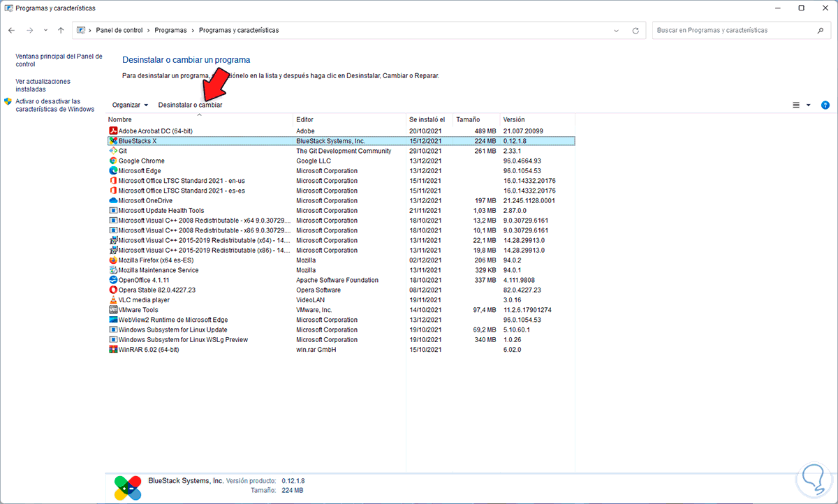Open the view options dropdown arrow
Screen dimensions: 838x504
809,105
